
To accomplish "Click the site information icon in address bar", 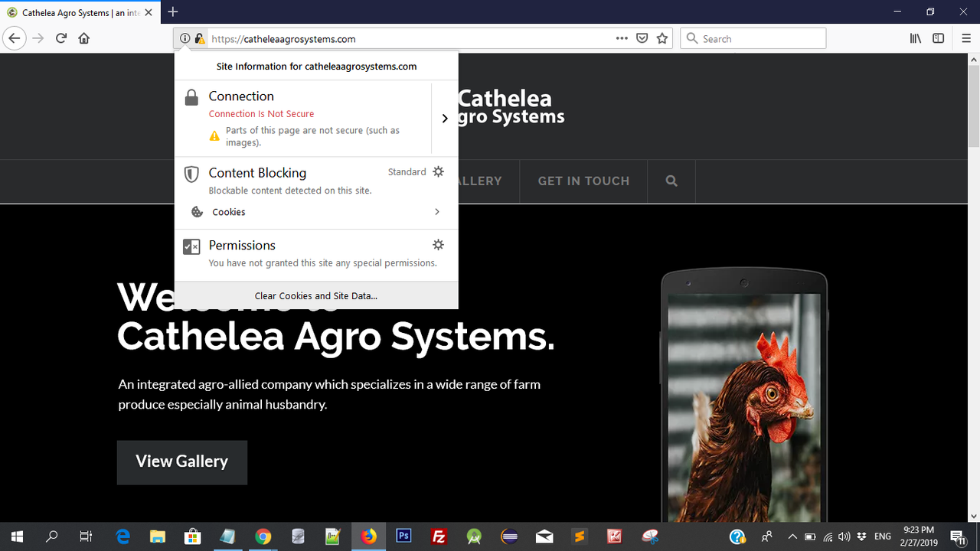I will tap(185, 38).
